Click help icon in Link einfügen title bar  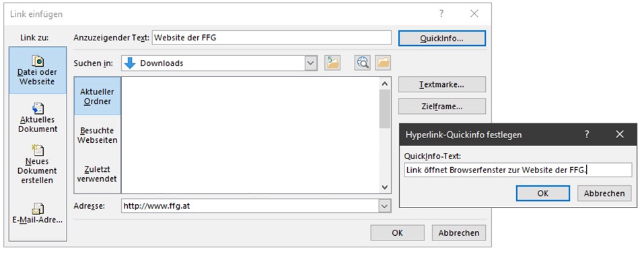tap(441, 13)
